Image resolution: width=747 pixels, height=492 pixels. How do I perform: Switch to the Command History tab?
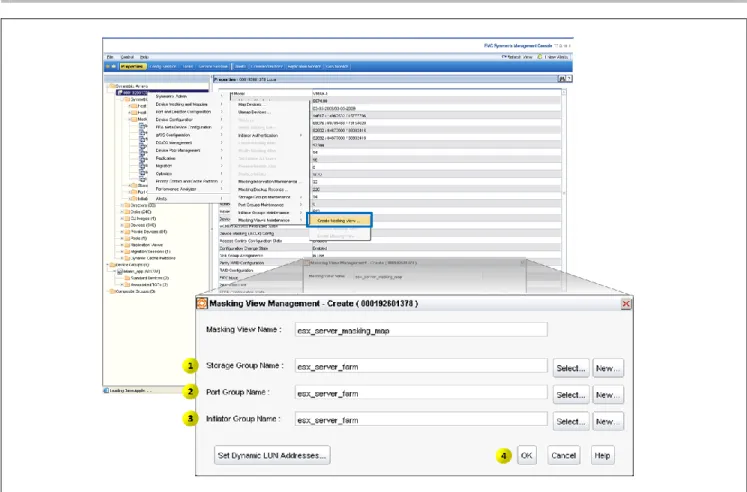pyautogui.click(x=267, y=67)
